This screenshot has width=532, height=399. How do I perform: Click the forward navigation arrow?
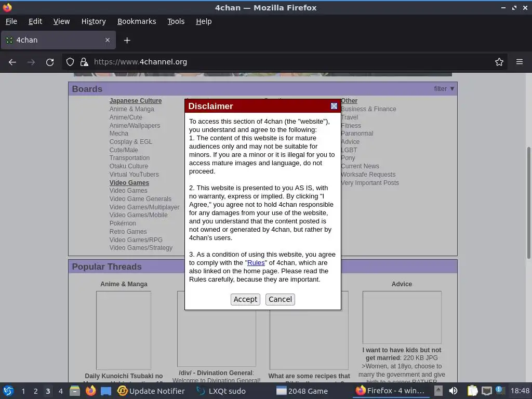pyautogui.click(x=31, y=62)
